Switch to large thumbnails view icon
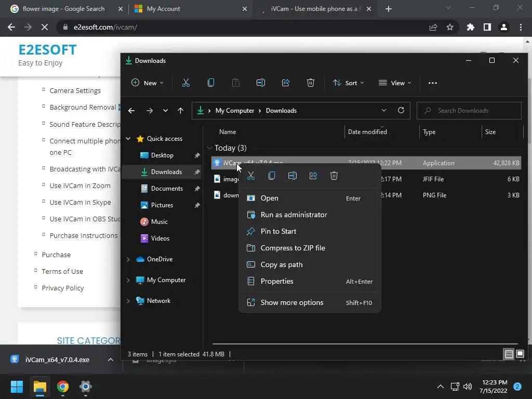This screenshot has width=532, height=399. [x=520, y=354]
